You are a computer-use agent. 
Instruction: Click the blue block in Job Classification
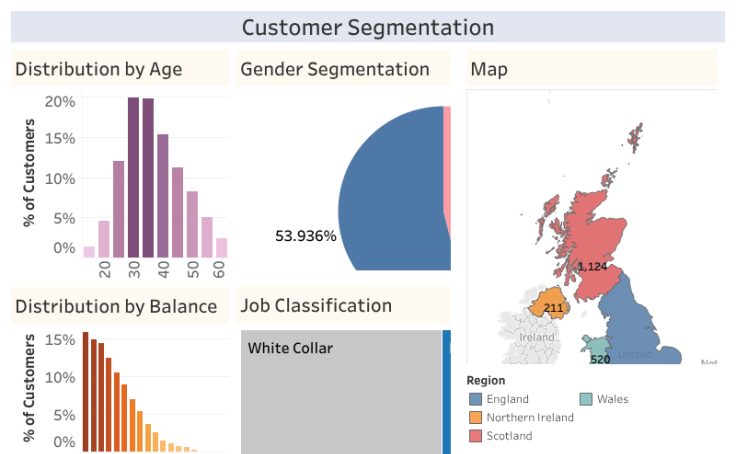point(447,390)
